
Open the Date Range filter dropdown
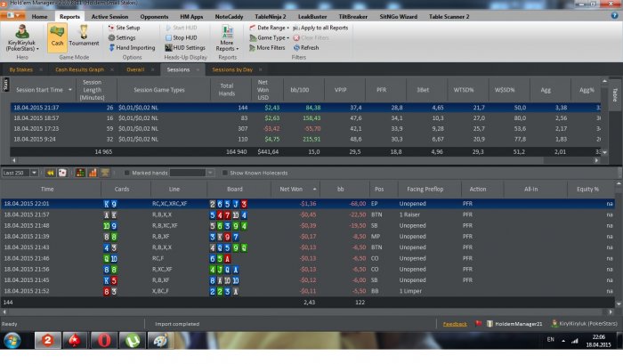(x=269, y=28)
